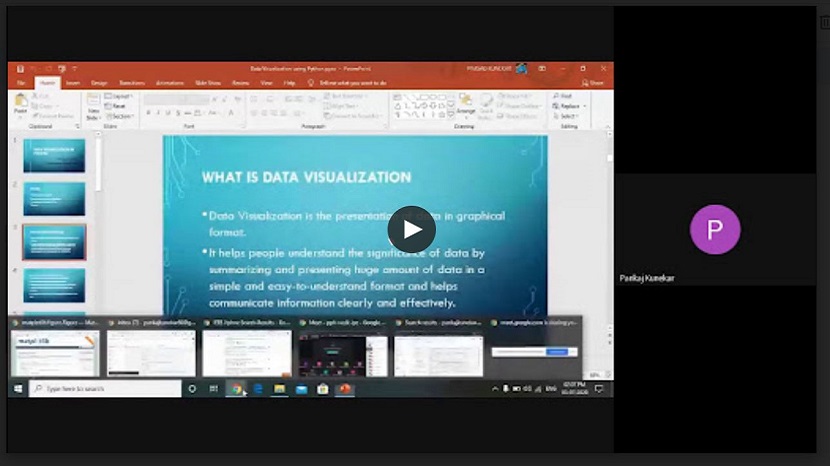The height and width of the screenshot is (466, 830).
Task: Switch to the Insert tab
Action: tap(73, 83)
